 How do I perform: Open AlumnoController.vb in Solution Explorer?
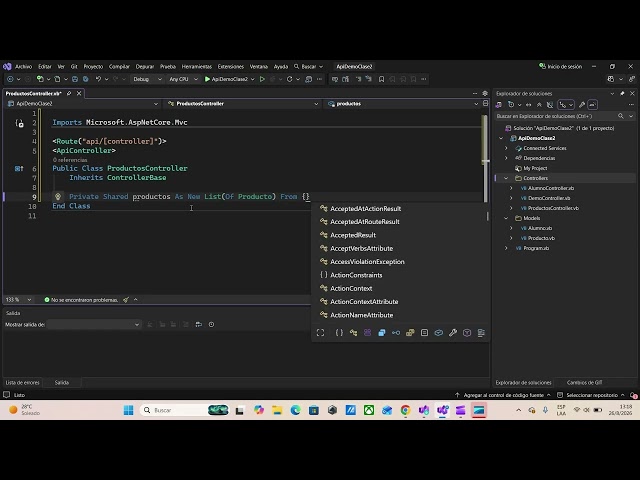coord(551,188)
